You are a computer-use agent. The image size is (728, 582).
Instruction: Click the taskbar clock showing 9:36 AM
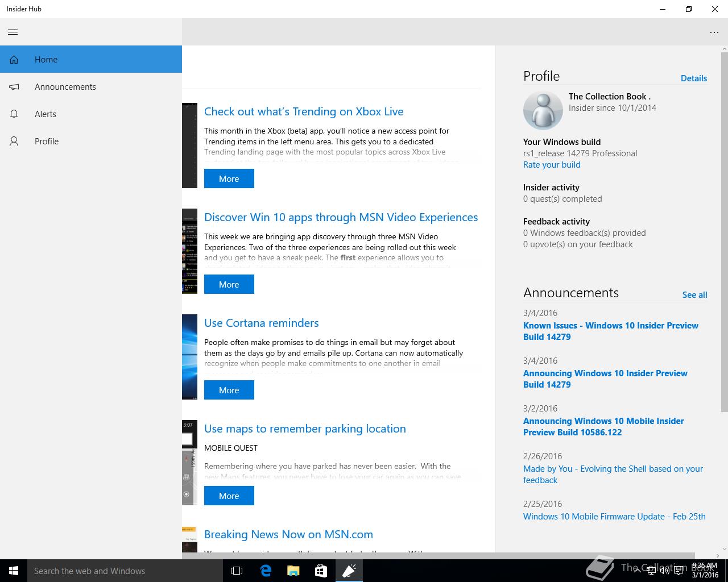click(705, 570)
